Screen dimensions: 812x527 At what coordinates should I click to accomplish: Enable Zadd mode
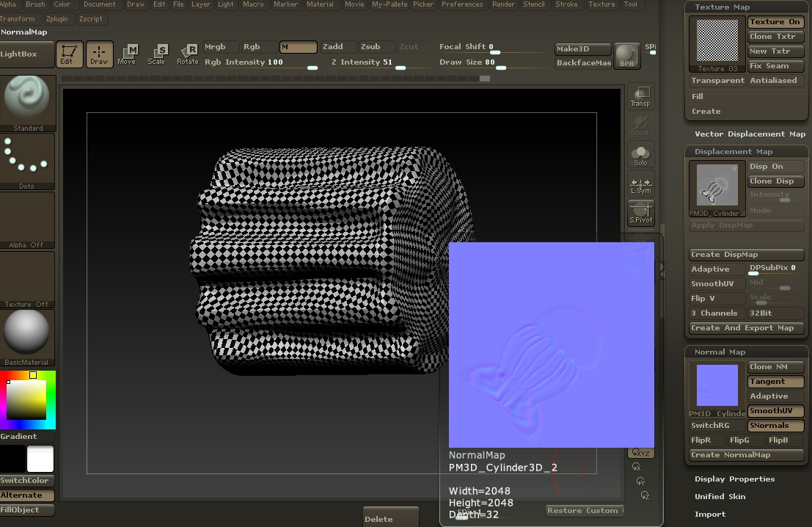coord(339,47)
